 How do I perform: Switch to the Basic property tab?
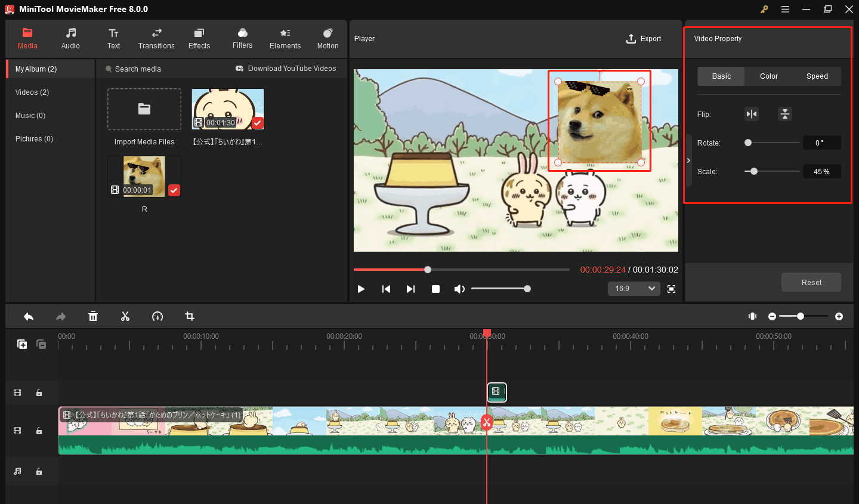tap(721, 76)
